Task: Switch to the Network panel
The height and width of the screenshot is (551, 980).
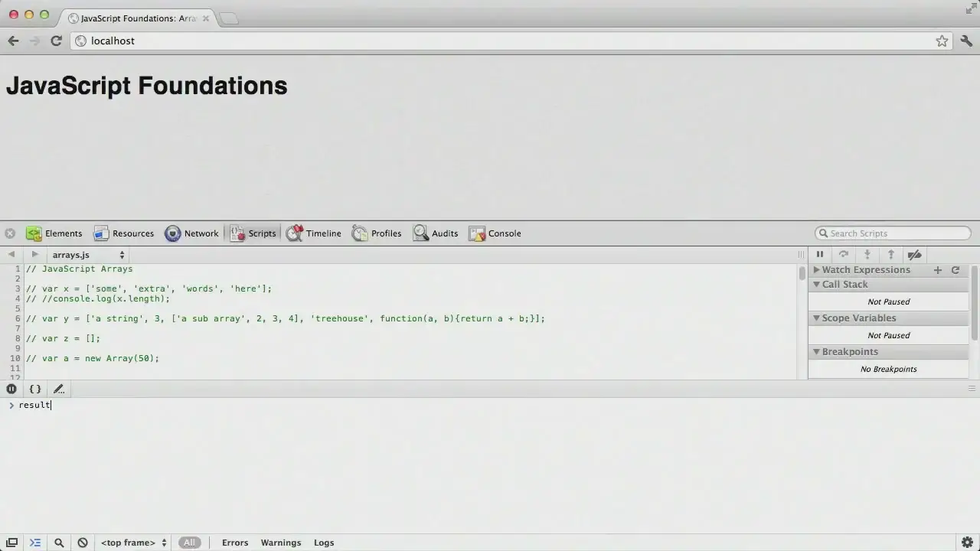Action: [191, 233]
